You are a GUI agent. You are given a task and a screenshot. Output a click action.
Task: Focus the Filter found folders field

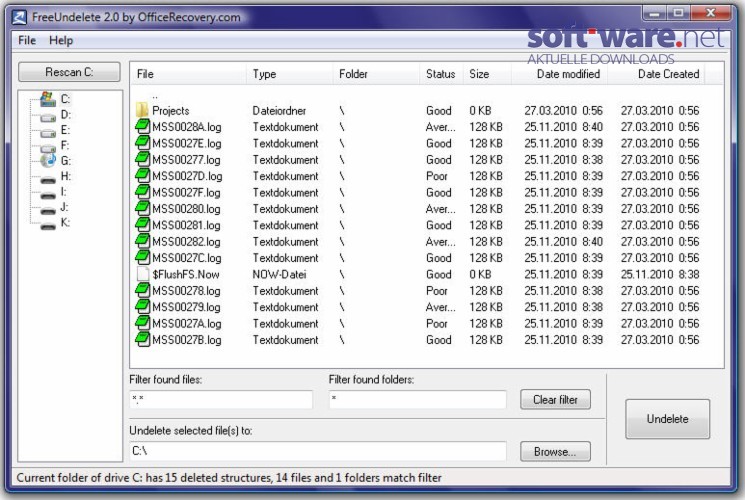pos(417,399)
